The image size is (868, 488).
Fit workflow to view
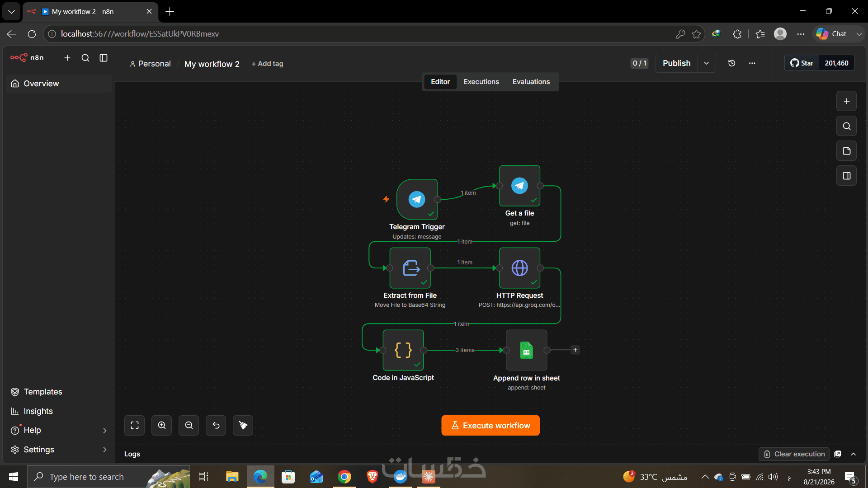pyautogui.click(x=135, y=425)
